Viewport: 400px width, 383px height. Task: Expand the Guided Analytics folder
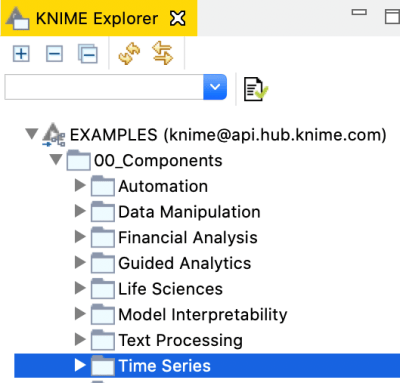(x=80, y=262)
